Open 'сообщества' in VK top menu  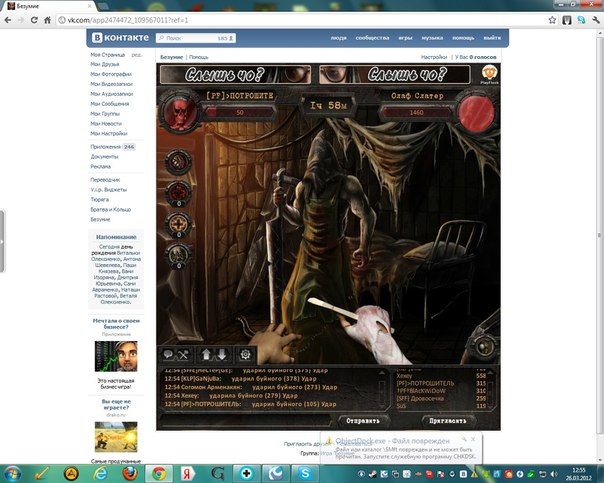(372, 38)
